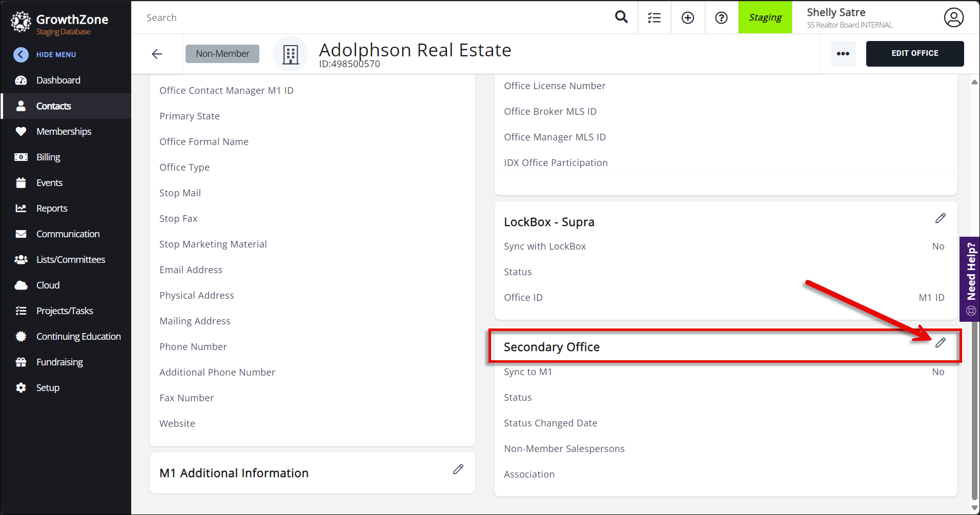Go to Reports section
Viewport: 980px width, 515px height.
[52, 209]
